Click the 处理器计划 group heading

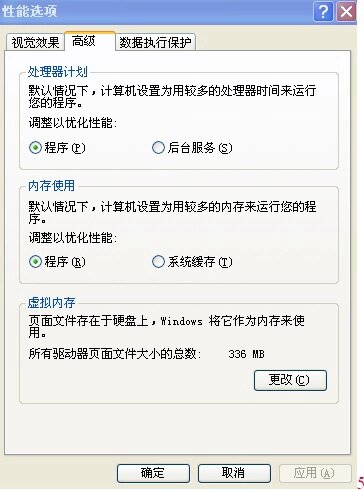click(x=58, y=72)
